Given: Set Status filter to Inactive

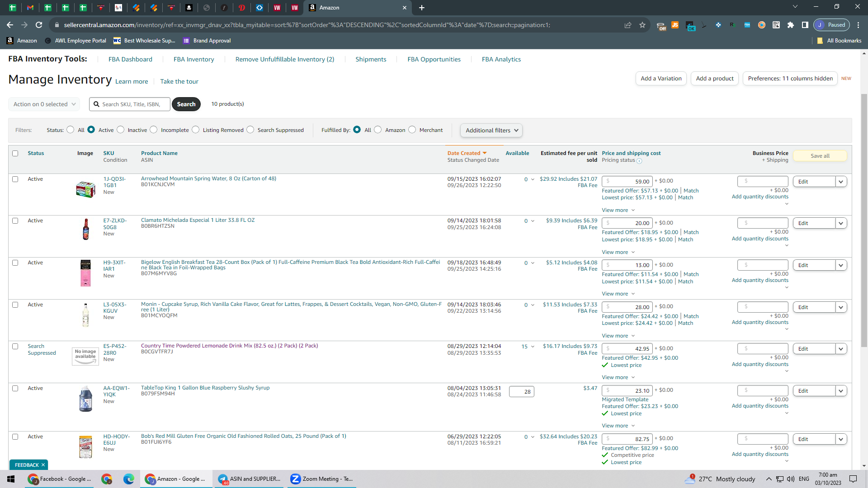Looking at the screenshot, I should (121, 130).
